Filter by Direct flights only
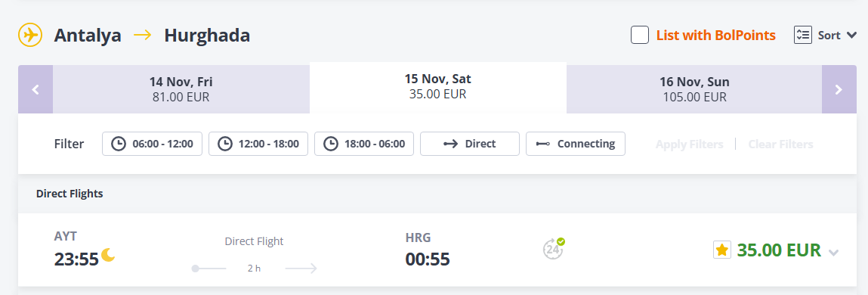Screen dimensions: 868x295 pos(470,144)
